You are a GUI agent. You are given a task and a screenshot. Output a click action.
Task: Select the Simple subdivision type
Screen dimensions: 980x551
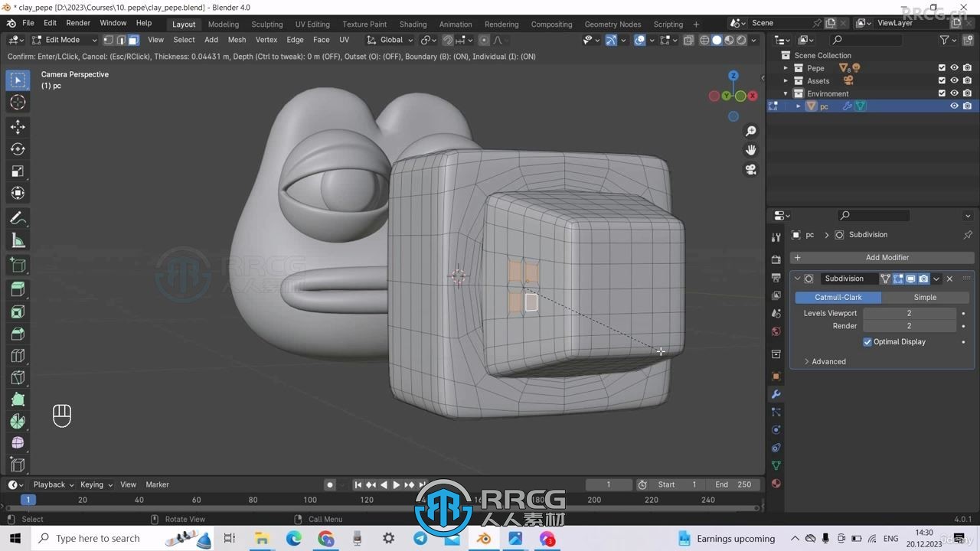pyautogui.click(x=925, y=297)
